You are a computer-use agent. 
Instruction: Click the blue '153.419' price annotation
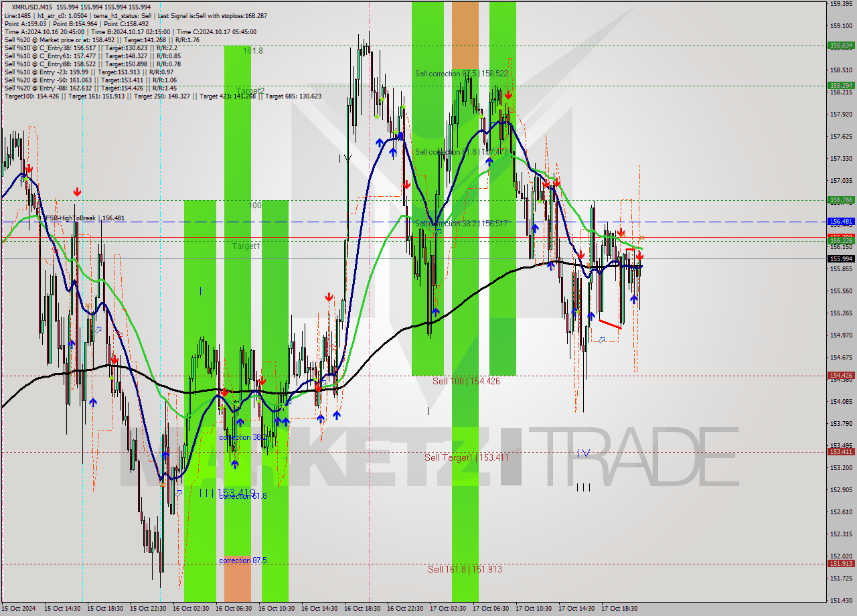[x=236, y=493]
